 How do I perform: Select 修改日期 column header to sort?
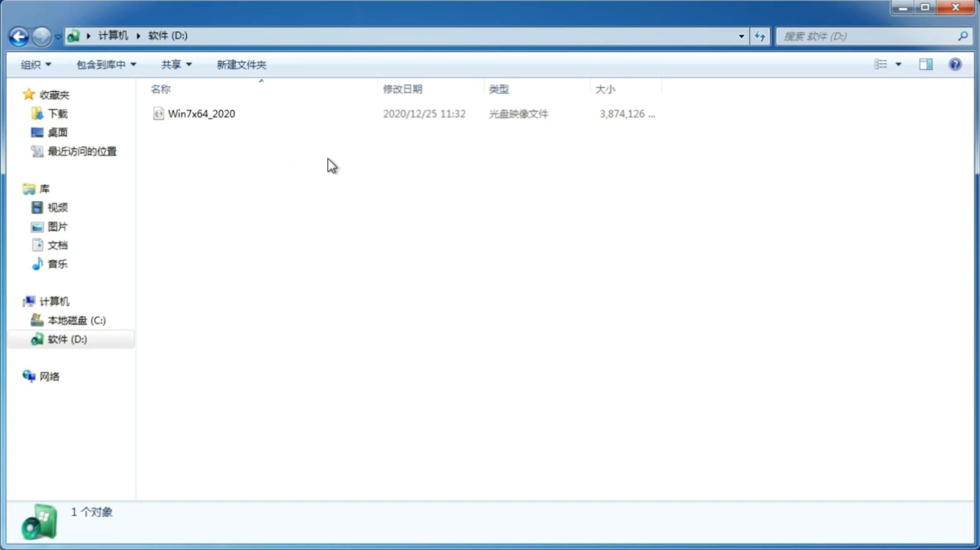pos(402,88)
